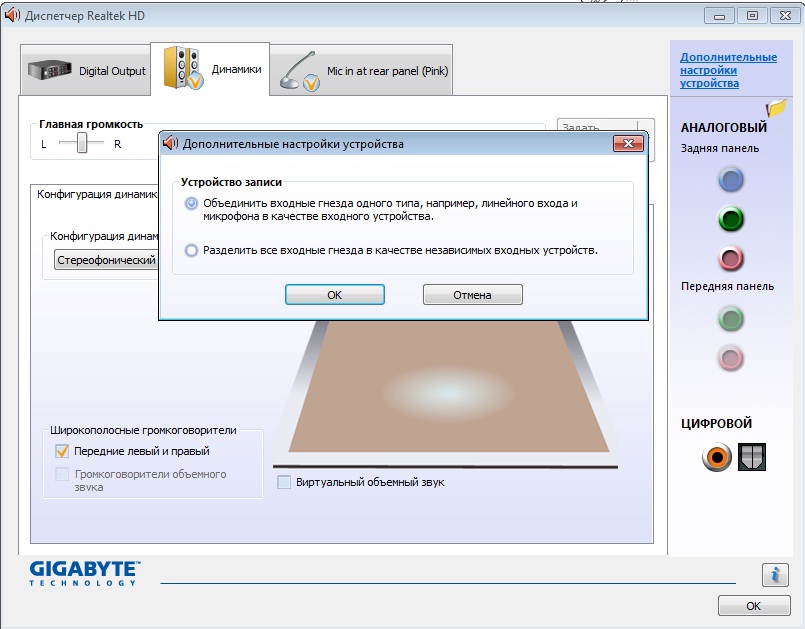805x629 pixels.
Task: Switch to the Digital Output tab
Action: pyautogui.click(x=86, y=71)
